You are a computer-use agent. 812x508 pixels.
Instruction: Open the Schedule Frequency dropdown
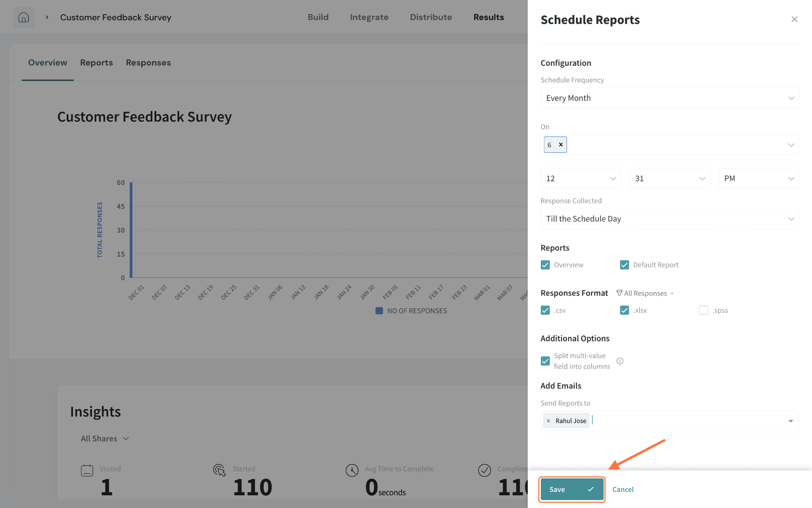coord(670,98)
